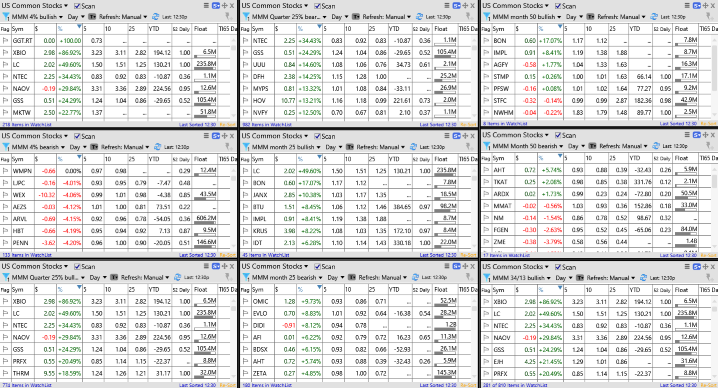Image resolution: width=718 pixels, height=388 pixels.
Task: Click the YTD column header in MMM month 25 bearish panel
Action: click(394, 290)
